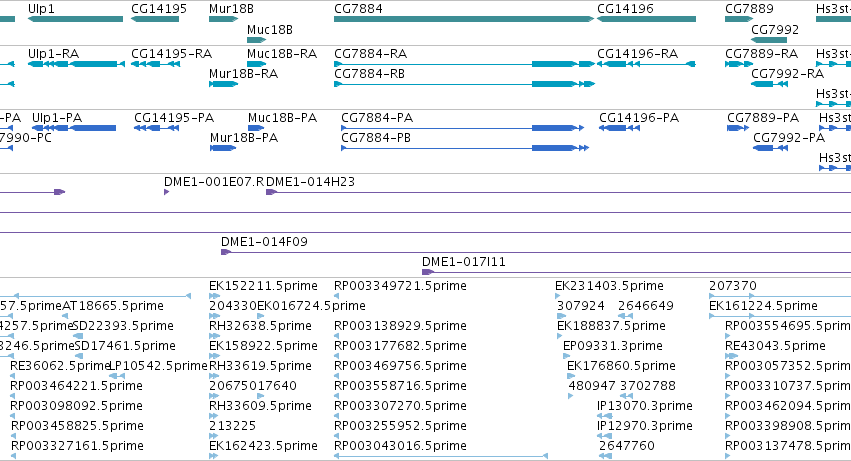
Task: Select the DME1-001E07.R marker arrow
Action: click(167, 192)
